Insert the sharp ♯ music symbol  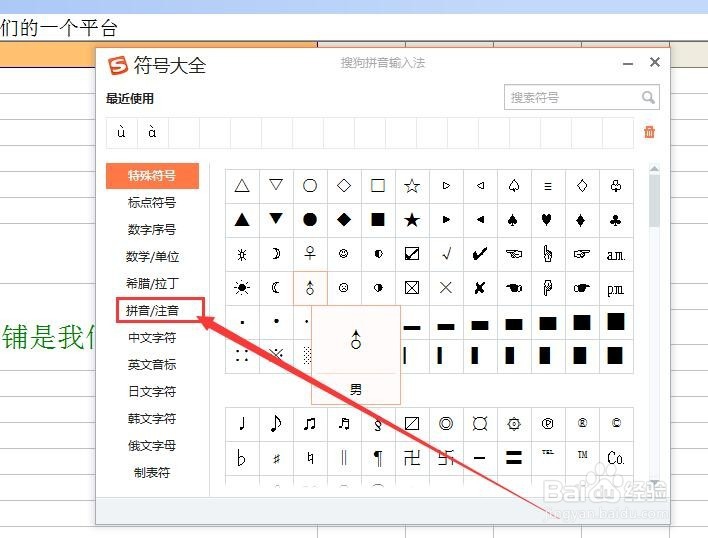tap(276, 458)
